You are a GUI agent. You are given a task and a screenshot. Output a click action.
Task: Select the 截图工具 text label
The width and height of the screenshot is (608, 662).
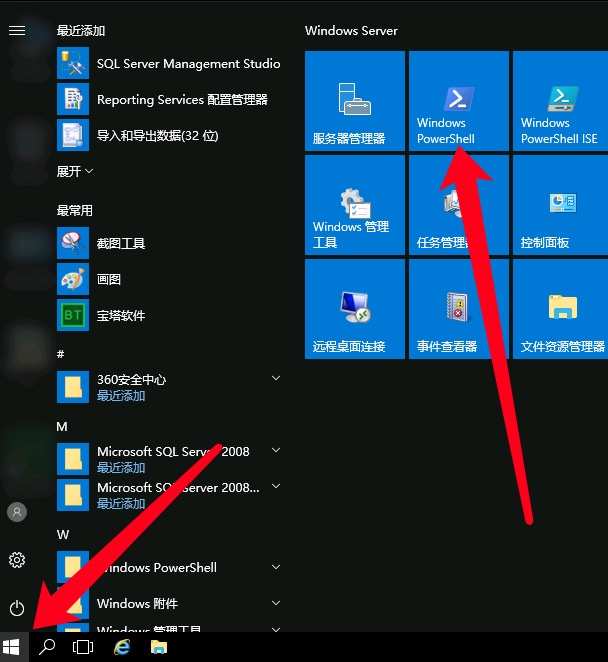pos(121,243)
